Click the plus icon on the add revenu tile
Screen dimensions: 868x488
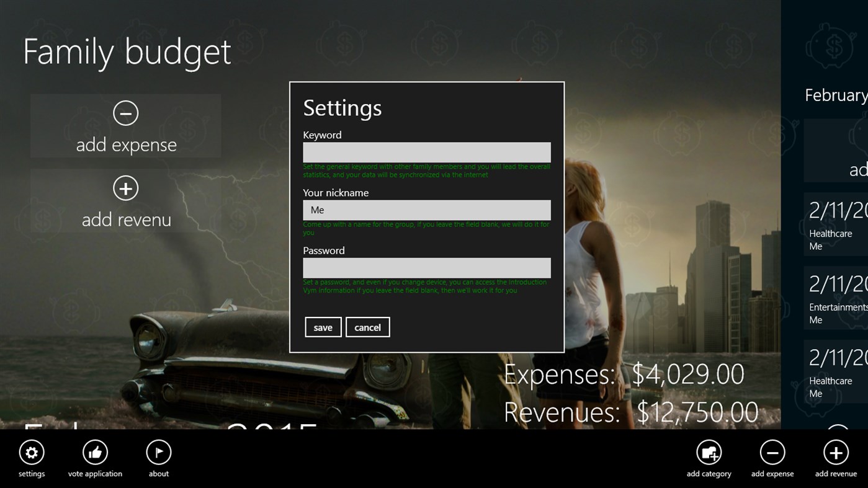tap(126, 188)
